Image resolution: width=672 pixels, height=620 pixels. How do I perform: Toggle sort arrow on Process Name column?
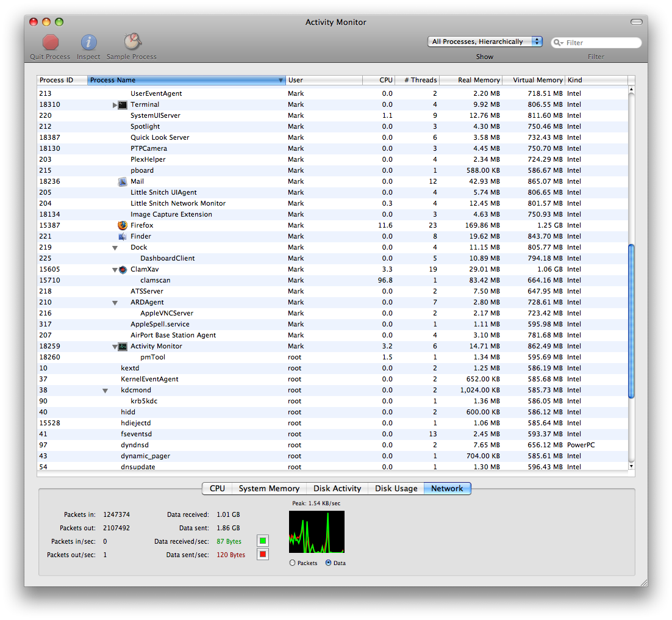coord(281,80)
